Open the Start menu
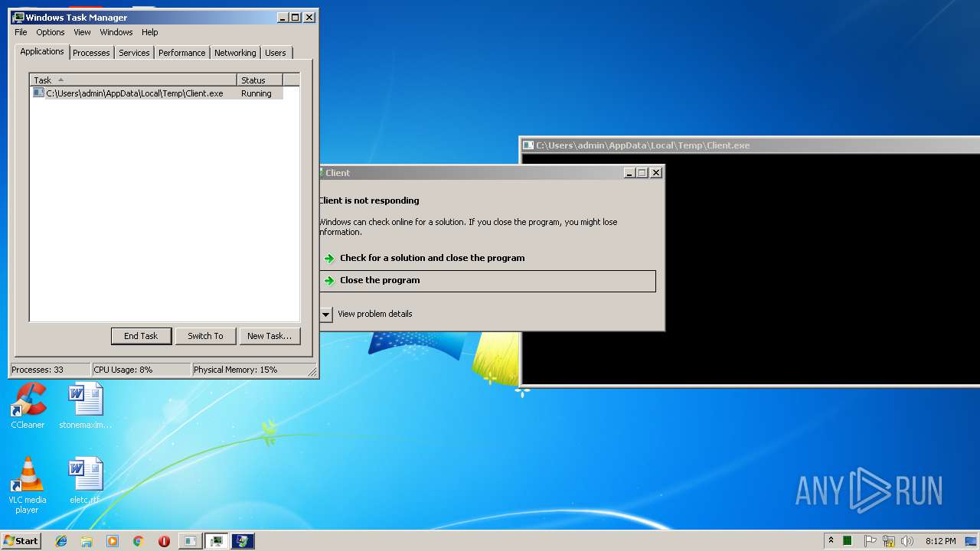The height and width of the screenshot is (551, 980). point(21,540)
